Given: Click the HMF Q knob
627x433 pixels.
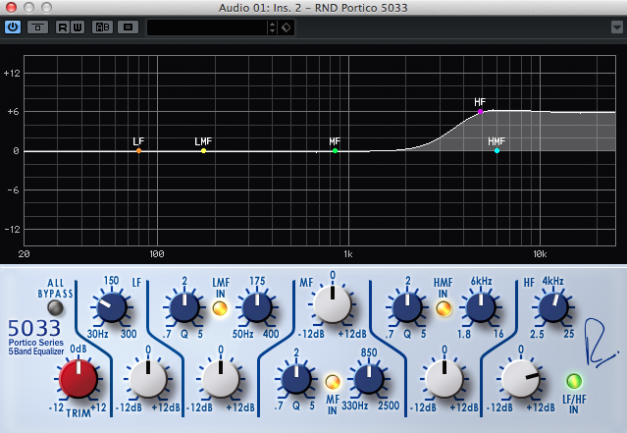Looking at the screenshot, I should (x=407, y=308).
